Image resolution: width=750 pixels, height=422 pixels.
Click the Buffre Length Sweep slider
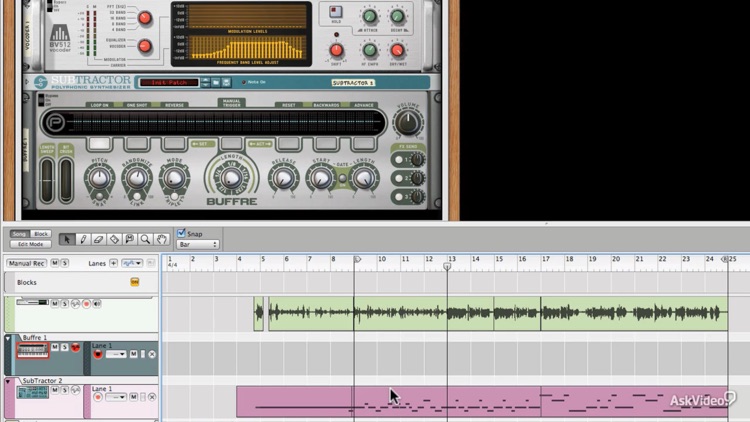pyautogui.click(x=47, y=181)
